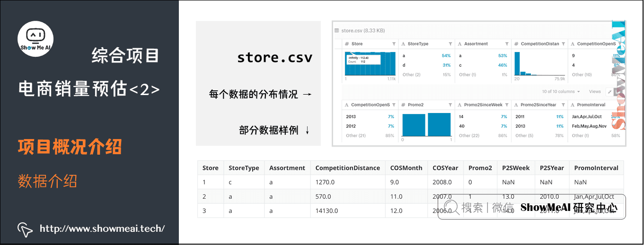644x245 pixels.
Task: Select the Store column header in the sample table
Action: pos(211,168)
